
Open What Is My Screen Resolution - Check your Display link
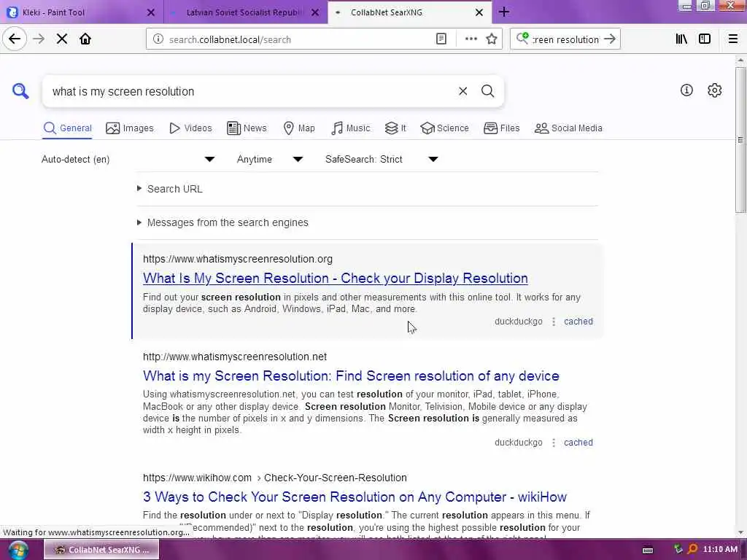336,278
